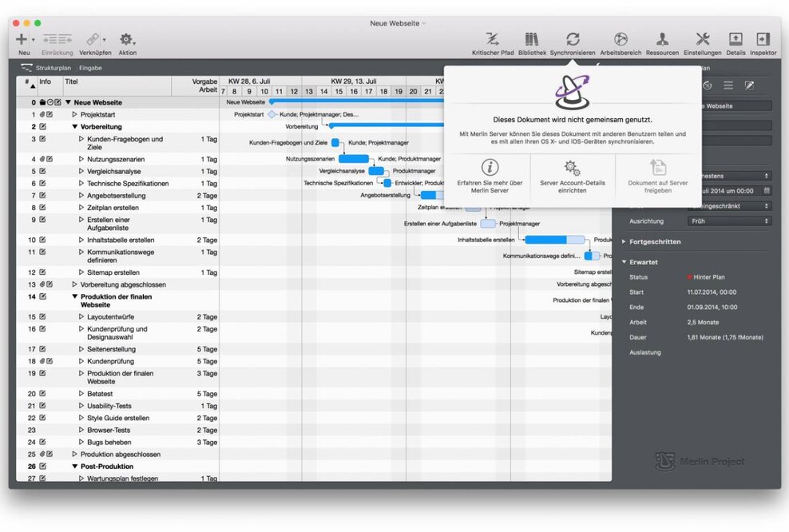Click the Kritischer Pfad toolbar icon
The width and height of the screenshot is (789, 532).
493,39
